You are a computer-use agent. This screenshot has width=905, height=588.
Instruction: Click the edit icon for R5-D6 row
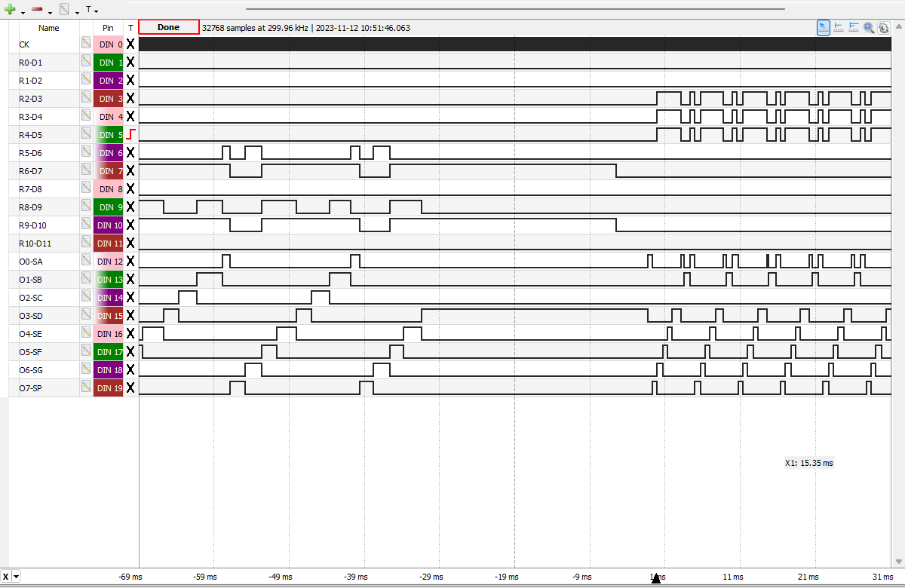pos(86,153)
